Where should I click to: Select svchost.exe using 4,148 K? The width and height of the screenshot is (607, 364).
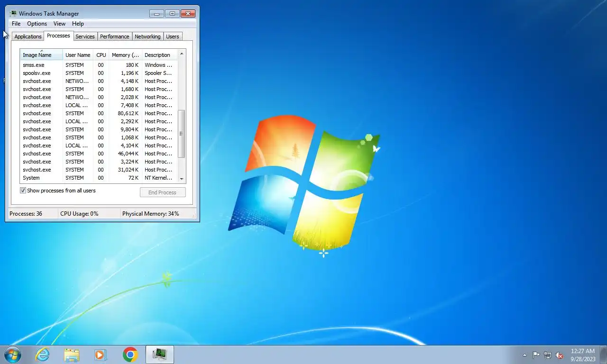point(99,81)
